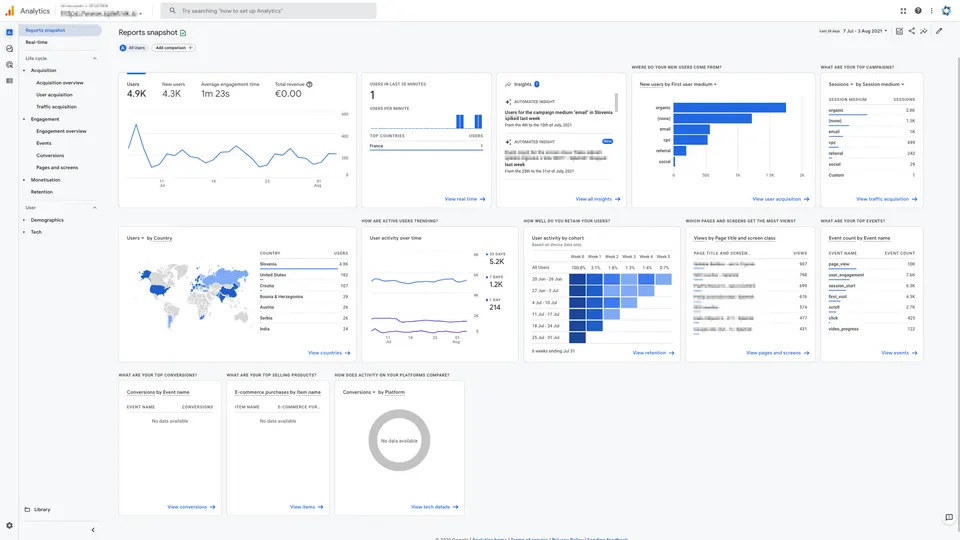Open Traffic acquisition report
The width and height of the screenshot is (960, 540).
(56, 107)
